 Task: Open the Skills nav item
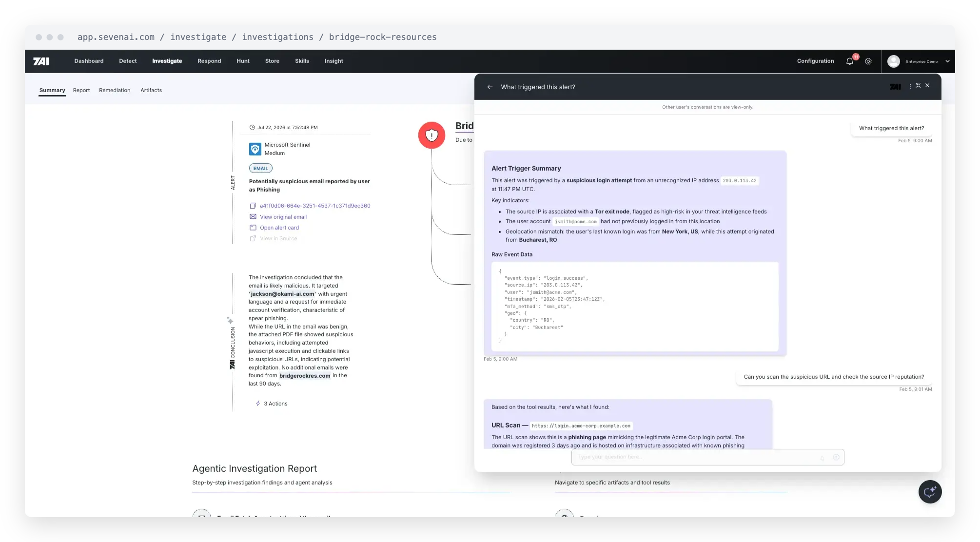[x=302, y=61]
